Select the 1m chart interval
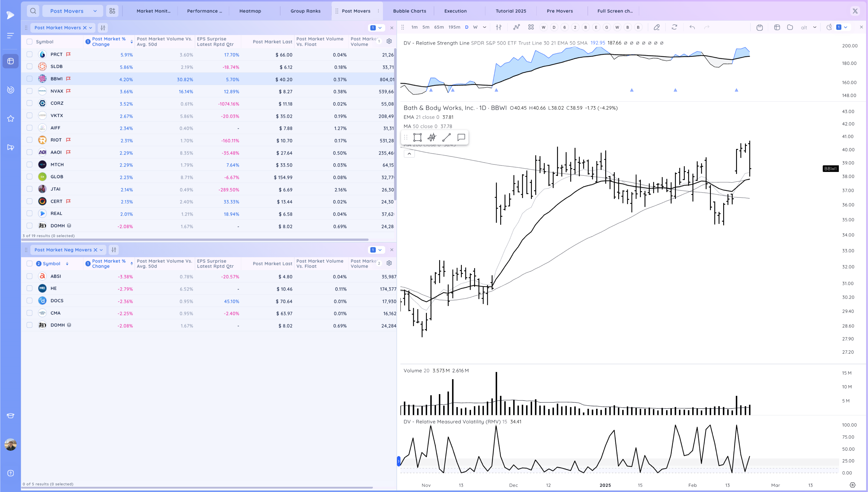The image size is (868, 492). pyautogui.click(x=414, y=27)
